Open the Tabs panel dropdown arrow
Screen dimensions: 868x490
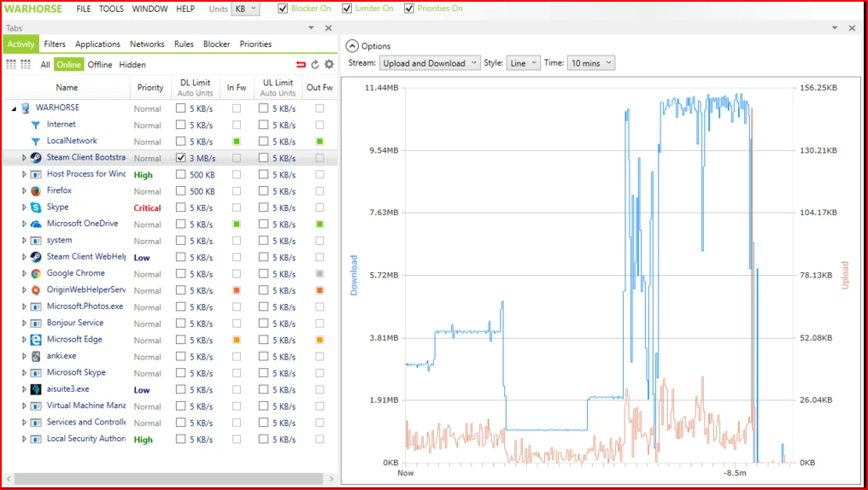coord(311,27)
